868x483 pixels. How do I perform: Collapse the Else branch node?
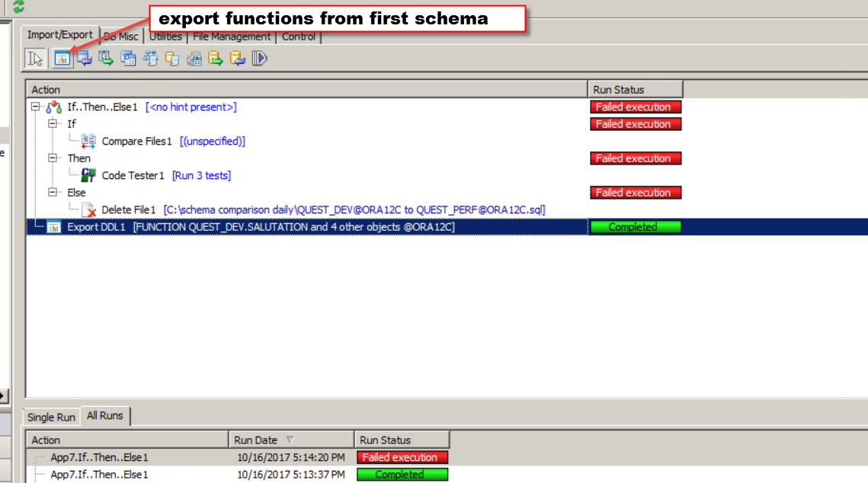tap(53, 192)
